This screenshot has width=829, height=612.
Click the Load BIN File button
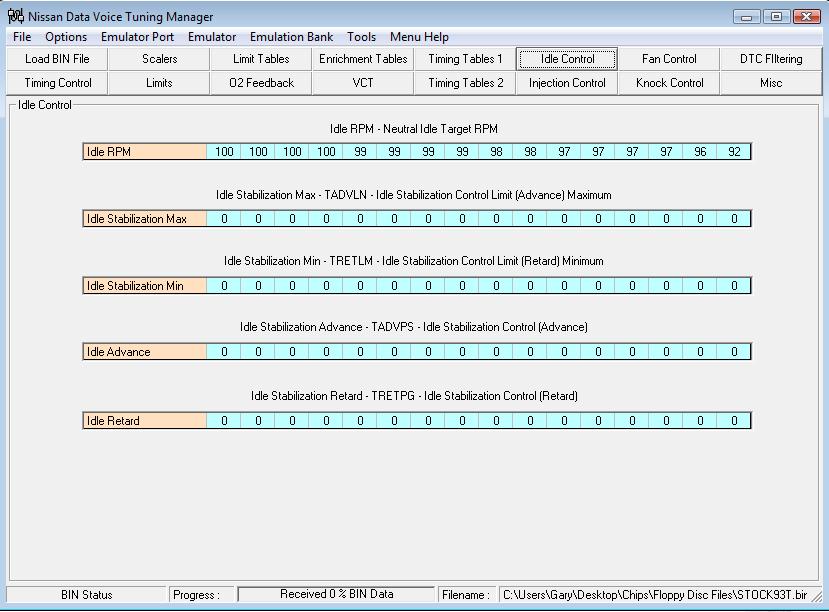coord(57,59)
